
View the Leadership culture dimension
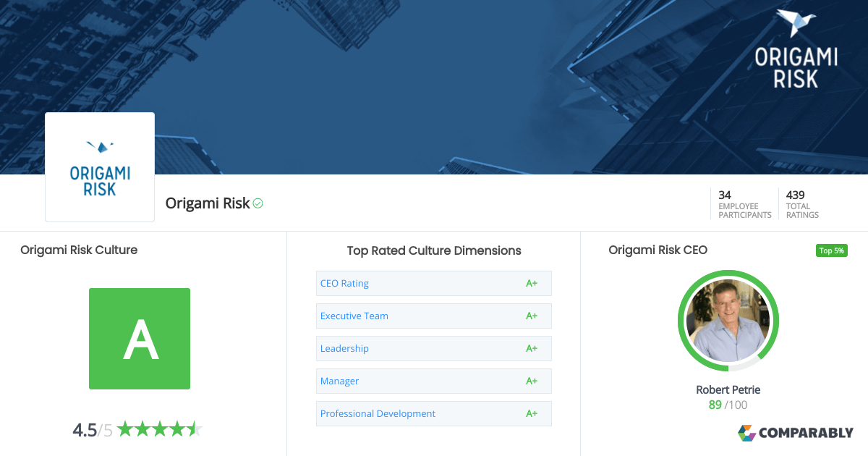click(344, 348)
